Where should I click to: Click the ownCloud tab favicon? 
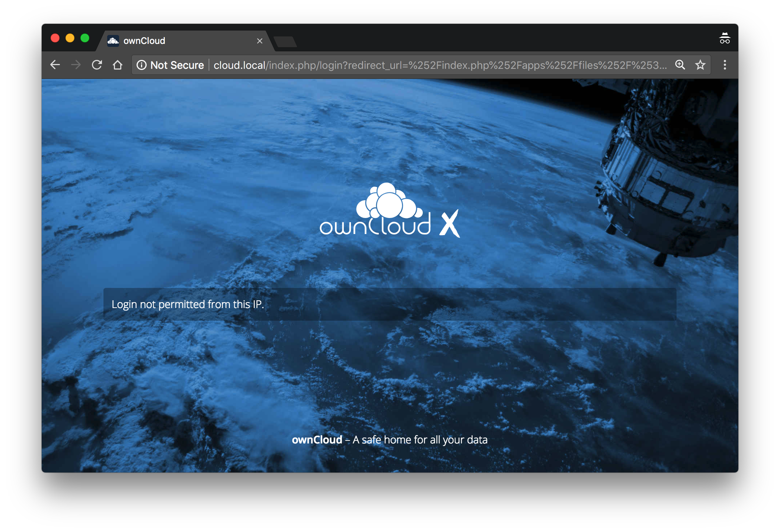[113, 41]
